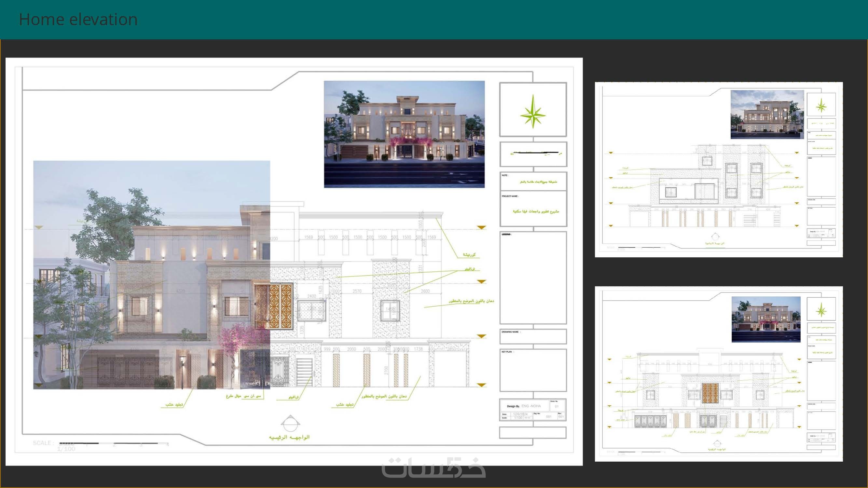Open the top-right elevation sheet thumbnail
868x488 pixels.
[718, 169]
